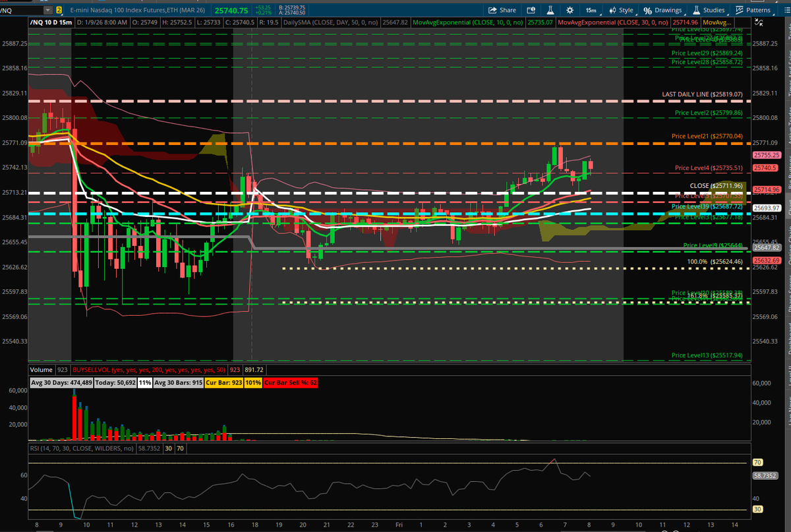Click the Price Level28 ($25858.72) label
This screenshot has width=791, height=532.
[x=707, y=61]
